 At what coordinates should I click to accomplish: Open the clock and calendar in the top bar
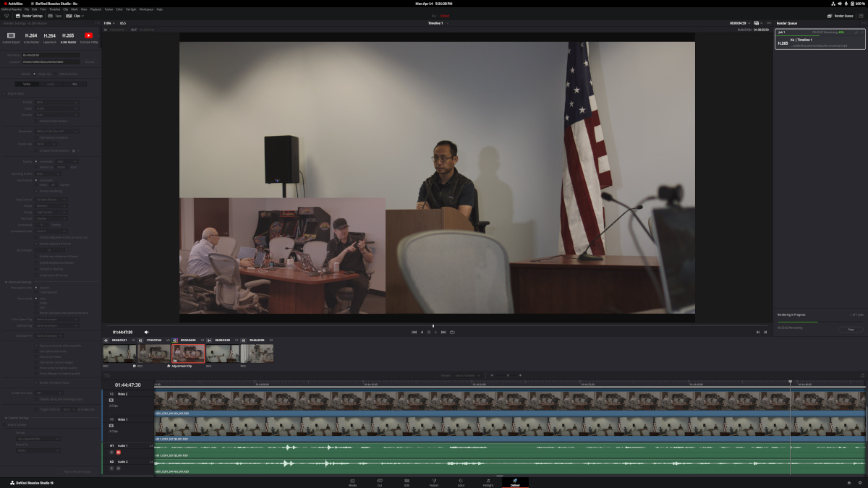click(434, 3)
